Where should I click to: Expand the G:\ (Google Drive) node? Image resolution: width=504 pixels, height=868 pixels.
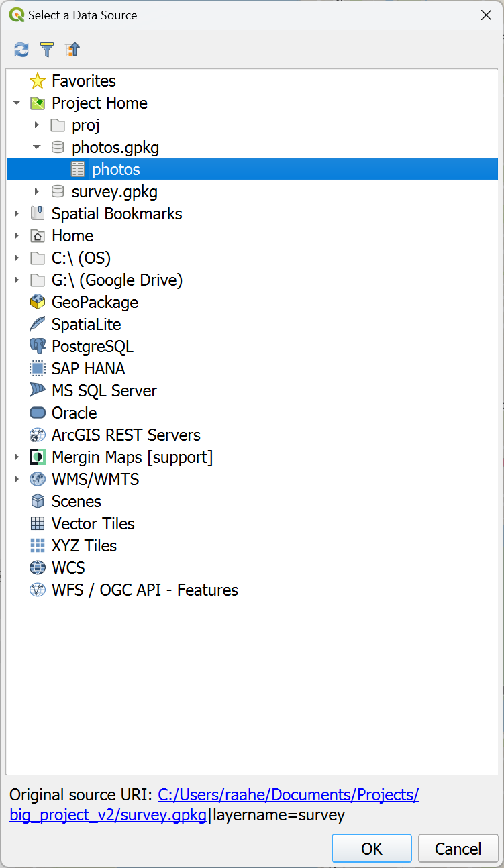coord(17,280)
